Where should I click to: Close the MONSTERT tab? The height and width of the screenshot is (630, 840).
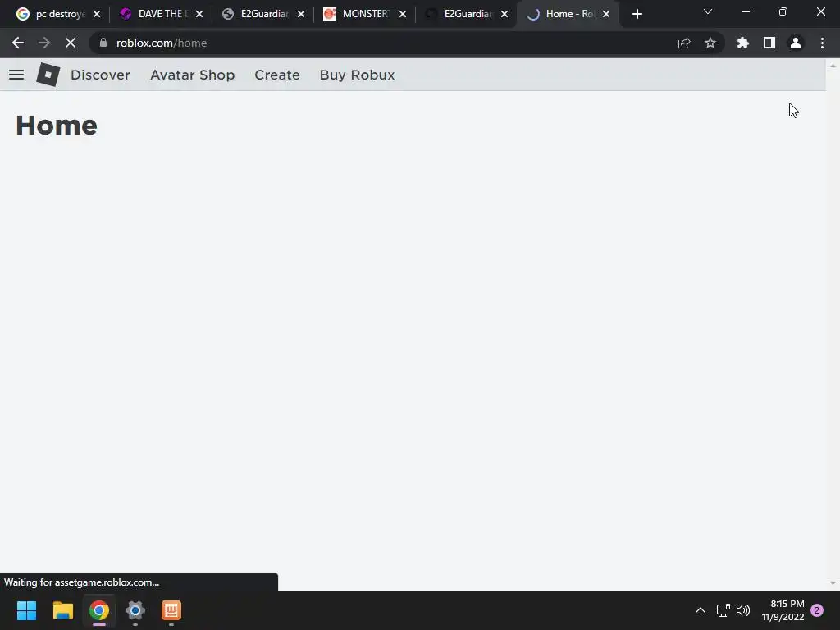point(403,14)
